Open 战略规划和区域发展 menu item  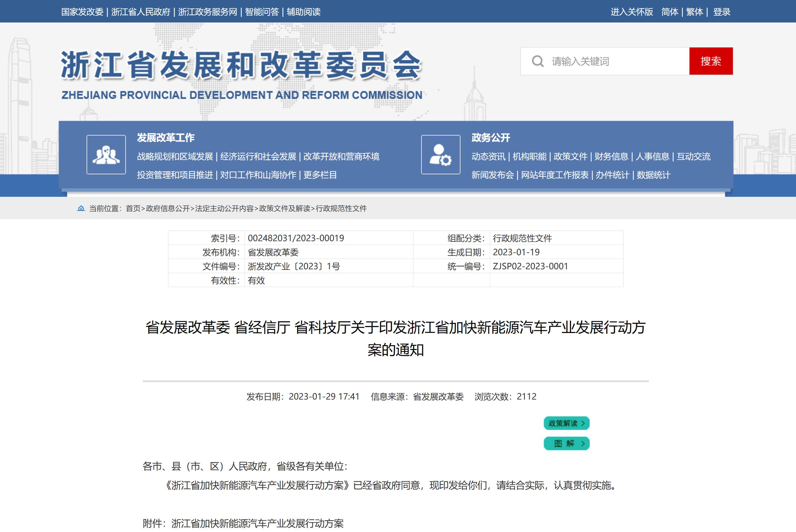click(175, 157)
